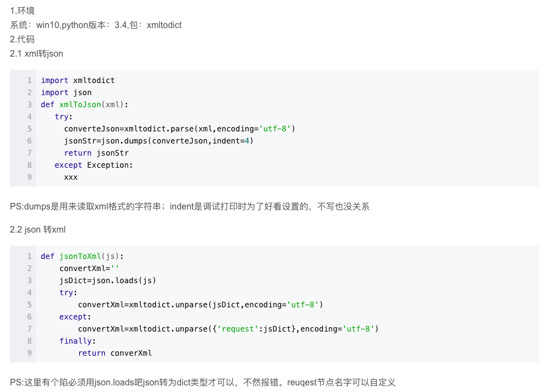Click line number 5 in the first code block
Image resolution: width=548 pixels, height=392 pixels.
tap(29, 129)
